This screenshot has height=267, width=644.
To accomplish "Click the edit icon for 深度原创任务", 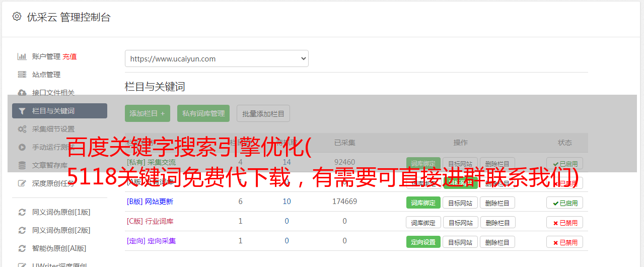I will [22, 183].
